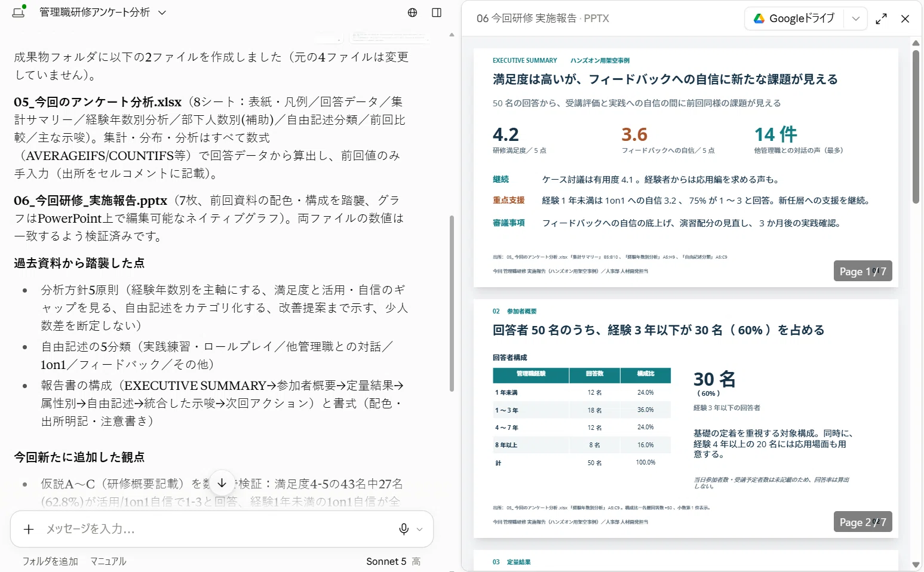
Task: Click the マニュアル option below input
Action: click(x=108, y=561)
